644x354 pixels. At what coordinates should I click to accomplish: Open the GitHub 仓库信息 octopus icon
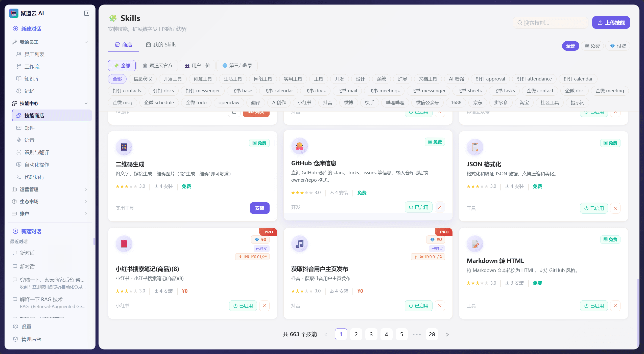(299, 146)
